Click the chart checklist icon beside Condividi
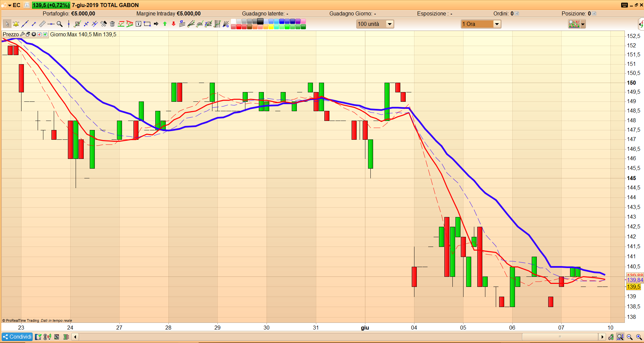This screenshot has width=644, height=343. pos(38,337)
